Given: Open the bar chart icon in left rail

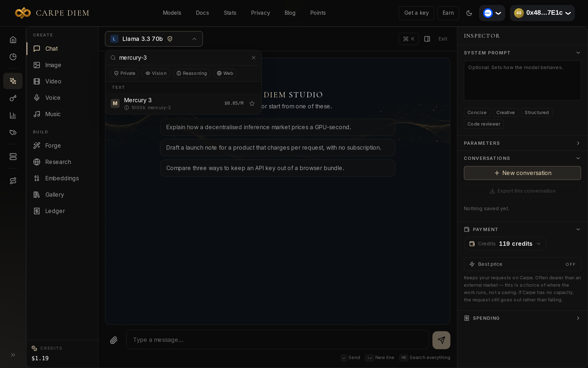Looking at the screenshot, I should click(x=13, y=115).
